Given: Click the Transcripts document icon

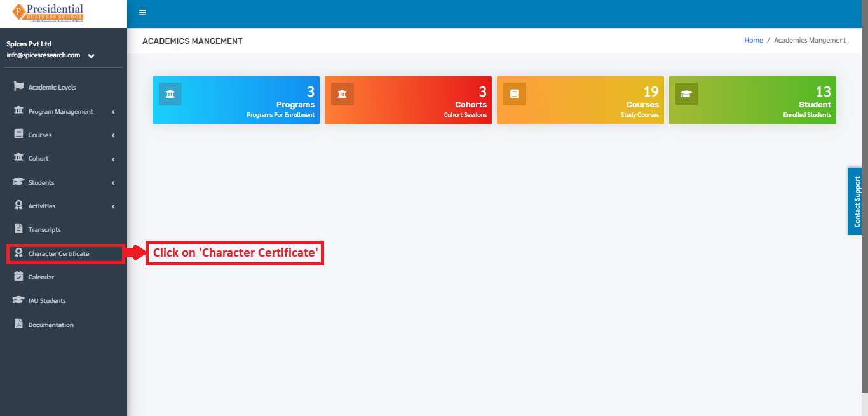Looking at the screenshot, I should tap(18, 229).
